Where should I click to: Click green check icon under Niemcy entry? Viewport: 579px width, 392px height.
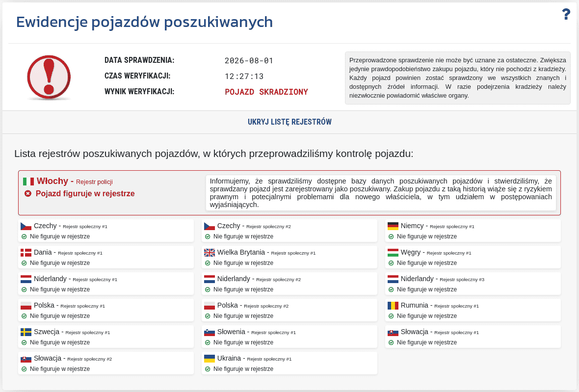pos(391,236)
